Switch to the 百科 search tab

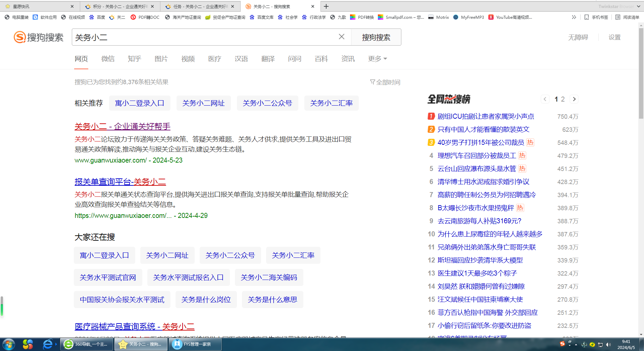coord(321,59)
